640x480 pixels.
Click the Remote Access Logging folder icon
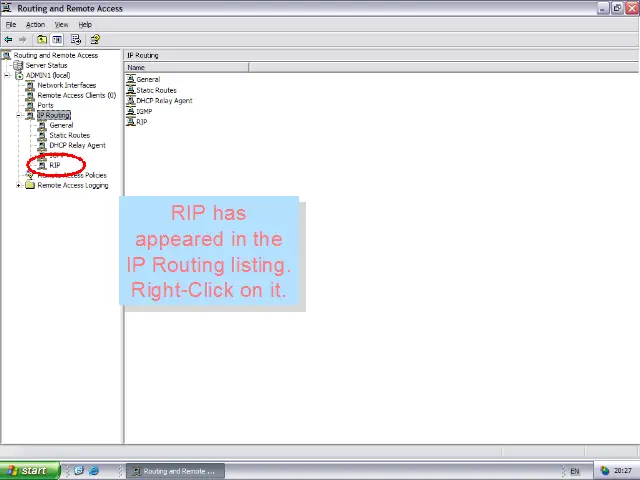pos(30,185)
